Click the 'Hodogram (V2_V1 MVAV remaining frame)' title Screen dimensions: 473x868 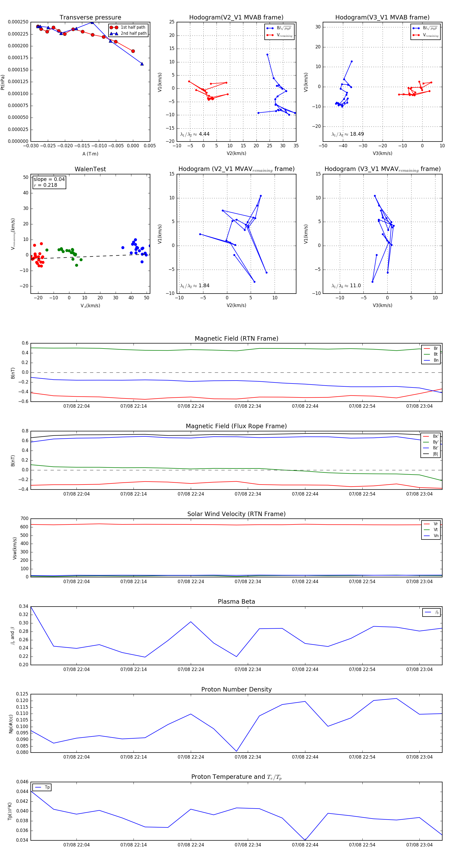(x=236, y=169)
